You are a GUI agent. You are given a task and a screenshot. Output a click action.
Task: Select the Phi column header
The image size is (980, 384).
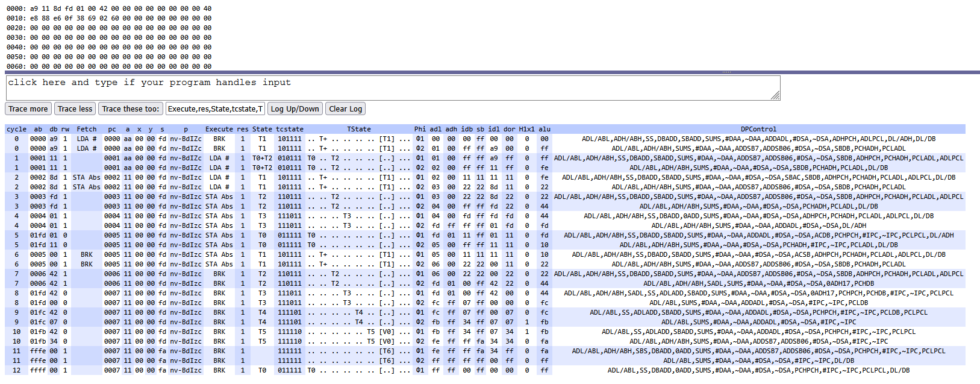pos(420,129)
